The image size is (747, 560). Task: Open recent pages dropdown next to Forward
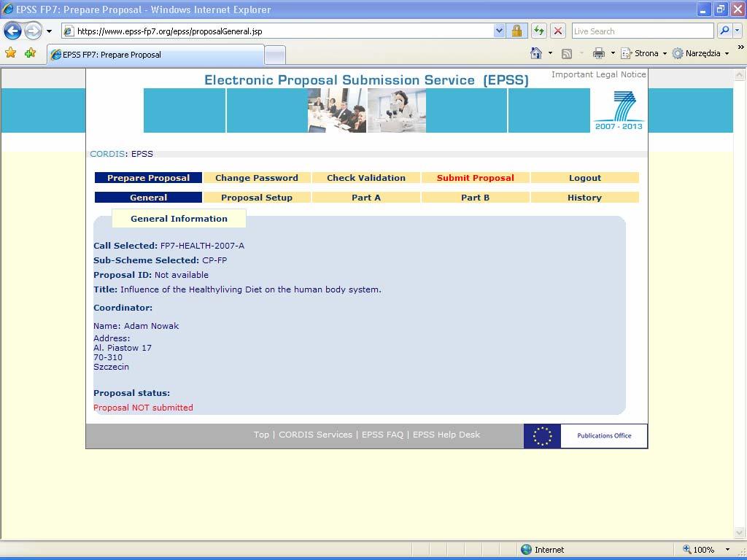(49, 31)
